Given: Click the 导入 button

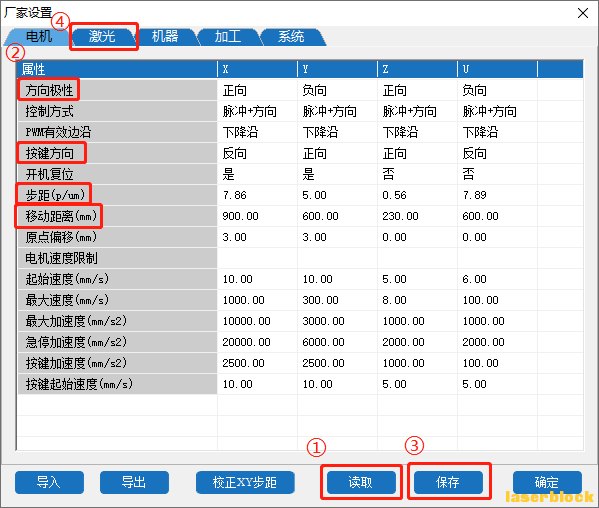Looking at the screenshot, I should click(49, 482).
